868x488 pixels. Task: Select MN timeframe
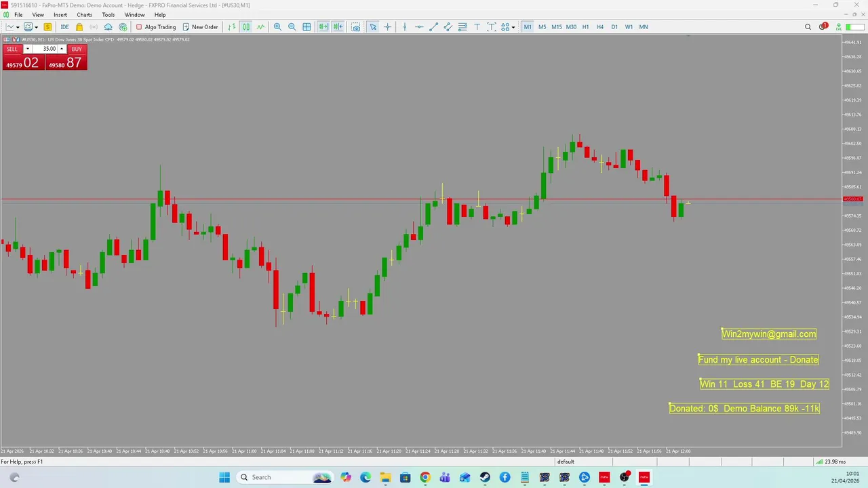click(644, 27)
